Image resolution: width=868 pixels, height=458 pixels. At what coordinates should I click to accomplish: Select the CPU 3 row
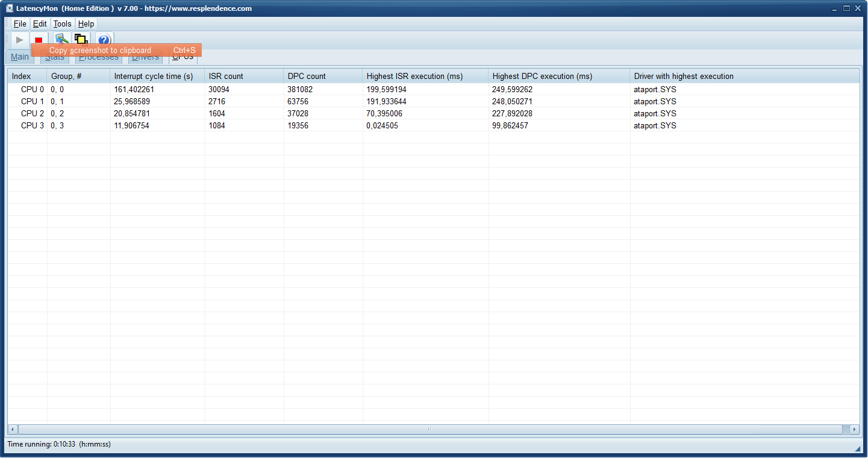point(434,125)
